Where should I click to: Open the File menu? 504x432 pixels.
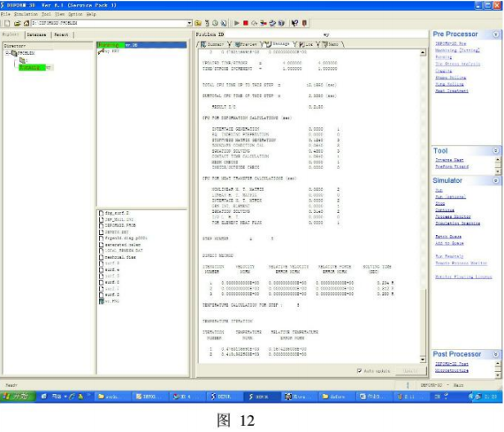[x=5, y=14]
